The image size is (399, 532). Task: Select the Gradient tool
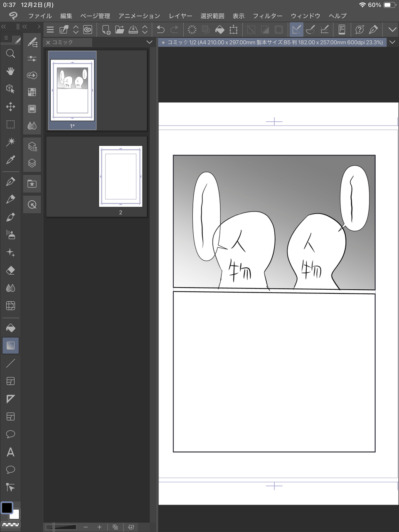click(10, 345)
